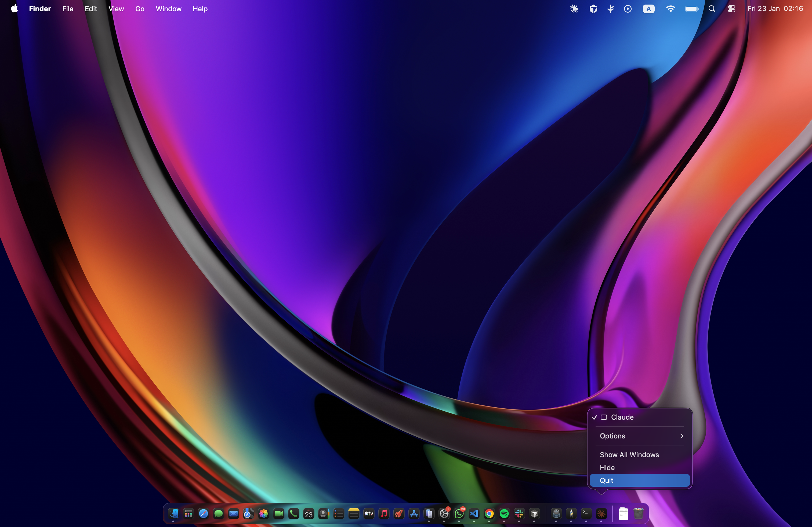Image resolution: width=812 pixels, height=527 pixels.
Task: Hide Claude via the context menu
Action: [x=607, y=467]
